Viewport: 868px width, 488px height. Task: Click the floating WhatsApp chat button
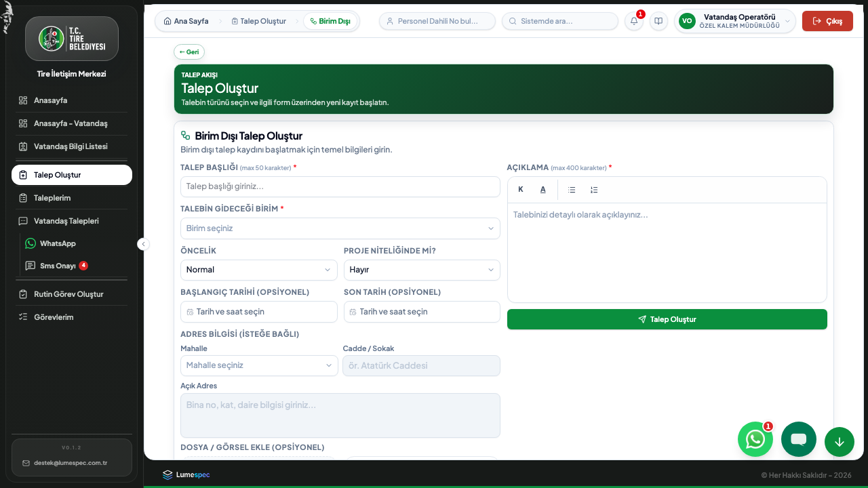coord(755,439)
